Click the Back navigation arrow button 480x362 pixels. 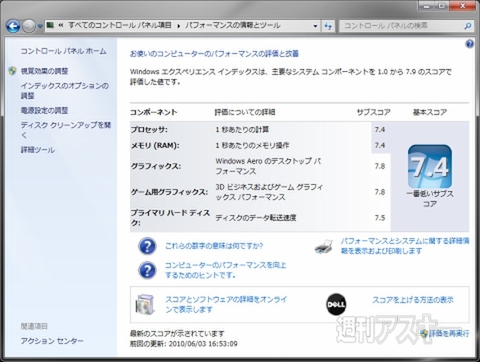[13, 26]
